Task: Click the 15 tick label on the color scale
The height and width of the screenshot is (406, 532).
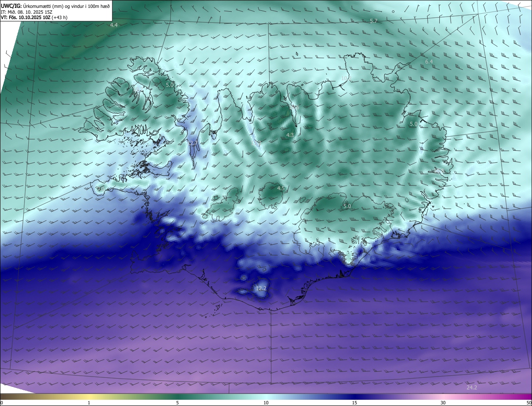Action: (355, 403)
